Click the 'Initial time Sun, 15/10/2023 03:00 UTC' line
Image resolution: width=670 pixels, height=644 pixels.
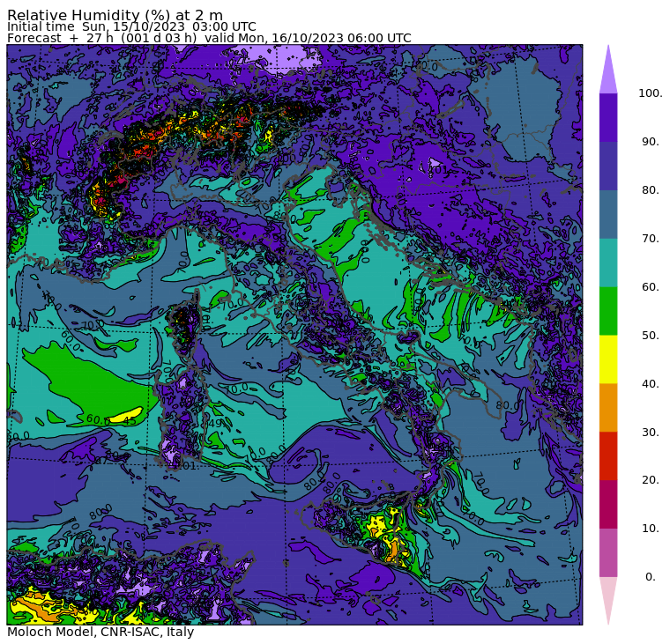click(131, 27)
